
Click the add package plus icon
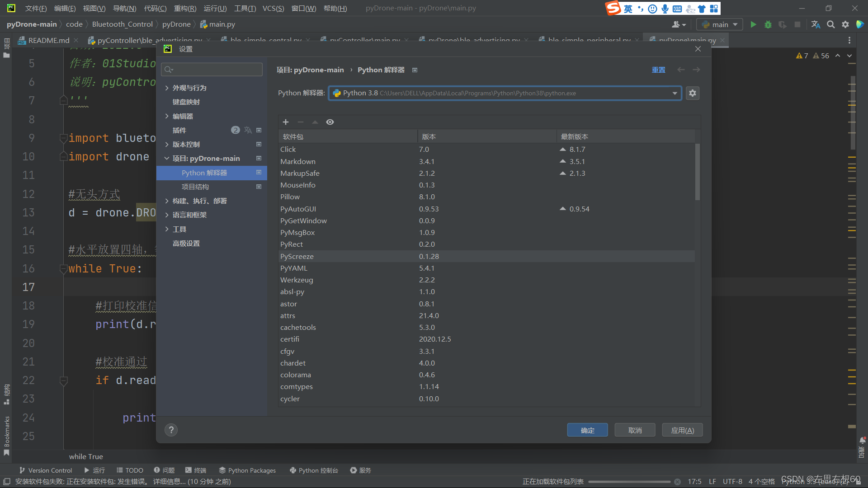point(286,122)
